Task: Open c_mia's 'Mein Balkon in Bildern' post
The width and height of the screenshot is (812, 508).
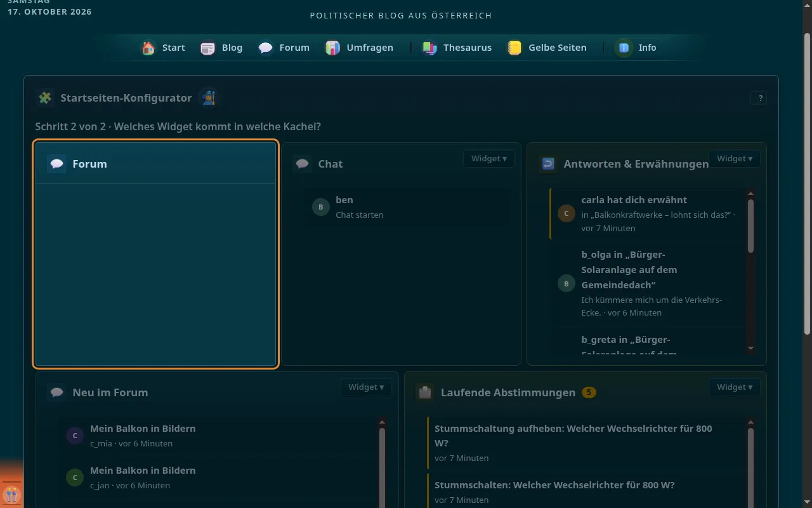Action: 218,436
